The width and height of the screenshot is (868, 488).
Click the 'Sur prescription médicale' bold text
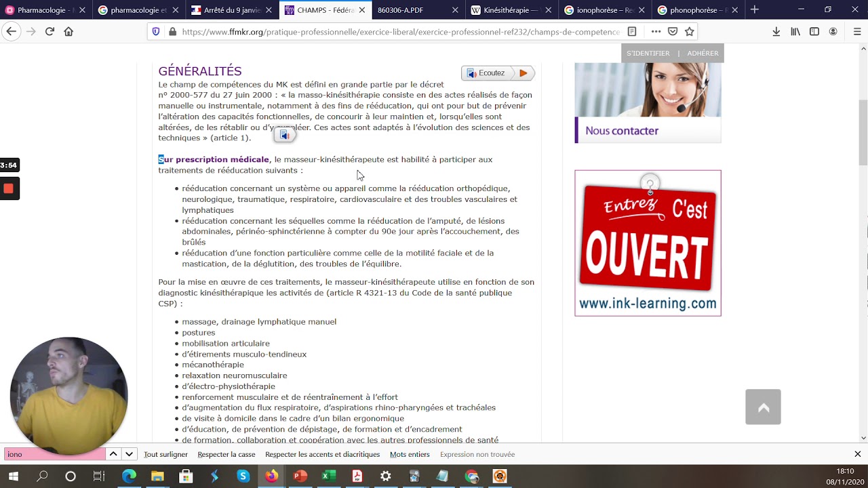(x=214, y=159)
